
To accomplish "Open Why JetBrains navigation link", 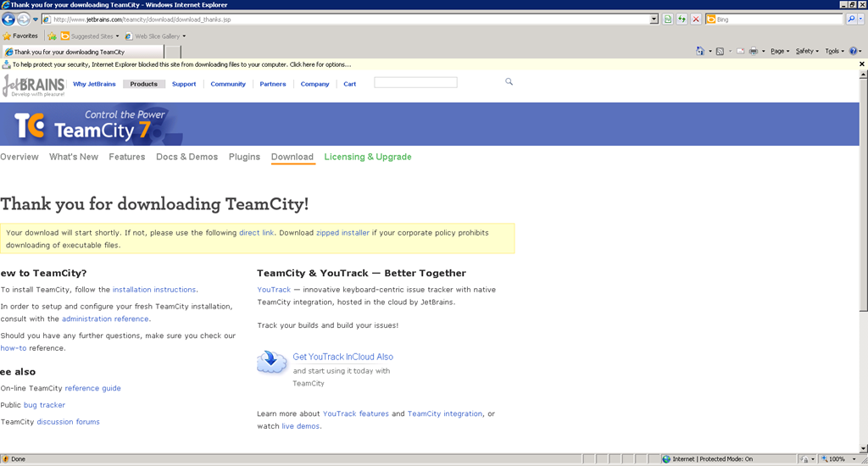I will 94,84.
